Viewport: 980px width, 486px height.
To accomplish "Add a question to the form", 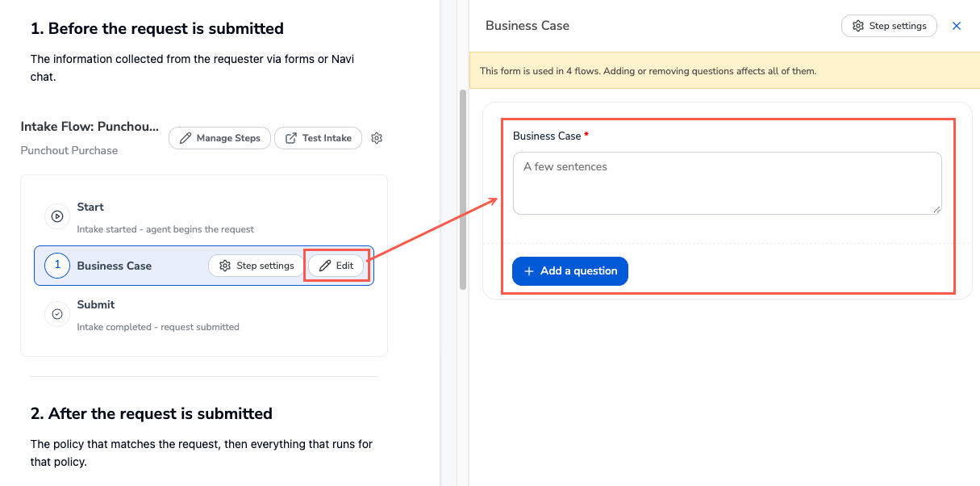I will (570, 270).
